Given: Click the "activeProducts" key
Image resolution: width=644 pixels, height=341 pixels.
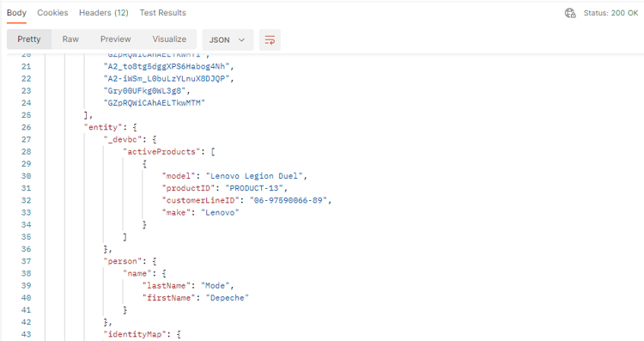Looking at the screenshot, I should click(161, 151).
